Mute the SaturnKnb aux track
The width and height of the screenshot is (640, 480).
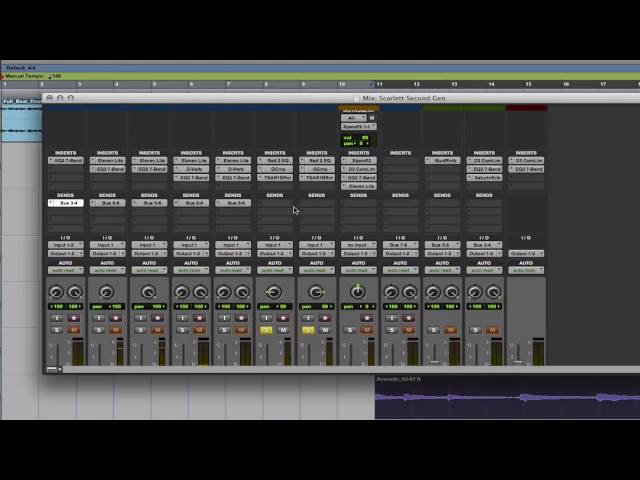[492, 330]
